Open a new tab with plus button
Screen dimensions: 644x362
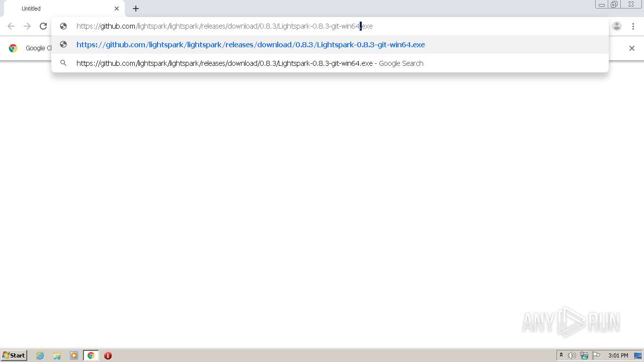136,9
